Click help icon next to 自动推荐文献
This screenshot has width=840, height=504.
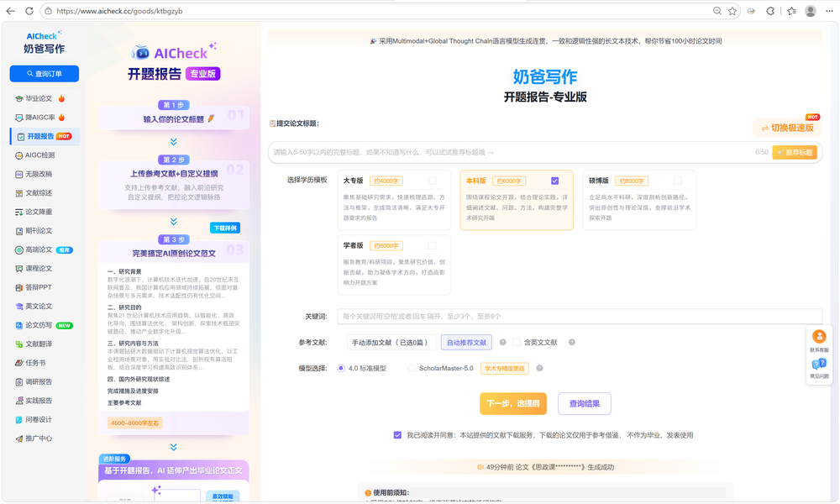coord(503,342)
